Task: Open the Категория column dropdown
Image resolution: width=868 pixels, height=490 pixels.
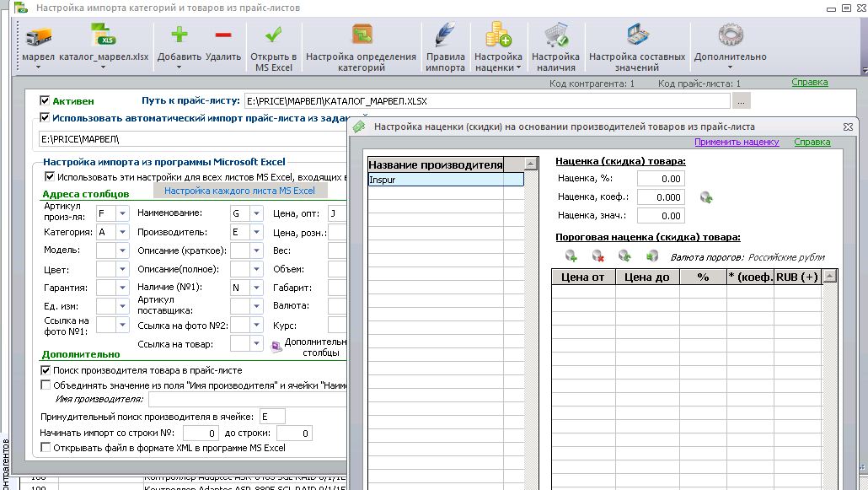Action: pos(122,232)
